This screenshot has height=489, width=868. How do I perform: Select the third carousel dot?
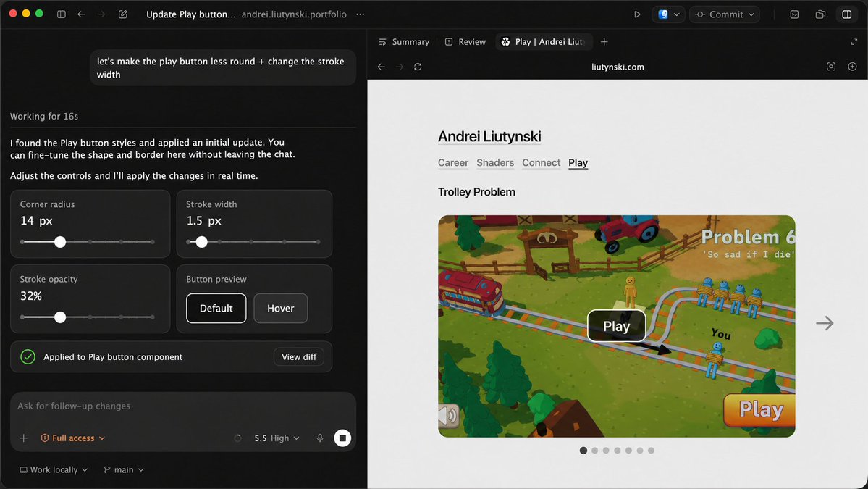tap(606, 450)
